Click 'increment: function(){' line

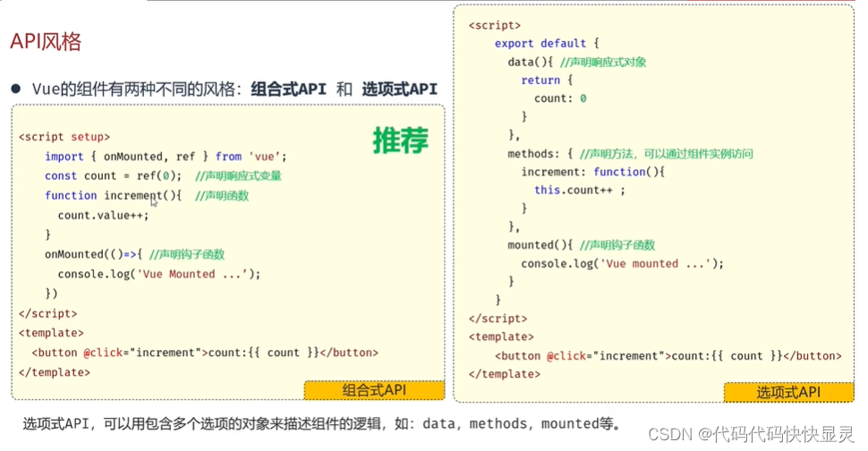(x=593, y=172)
